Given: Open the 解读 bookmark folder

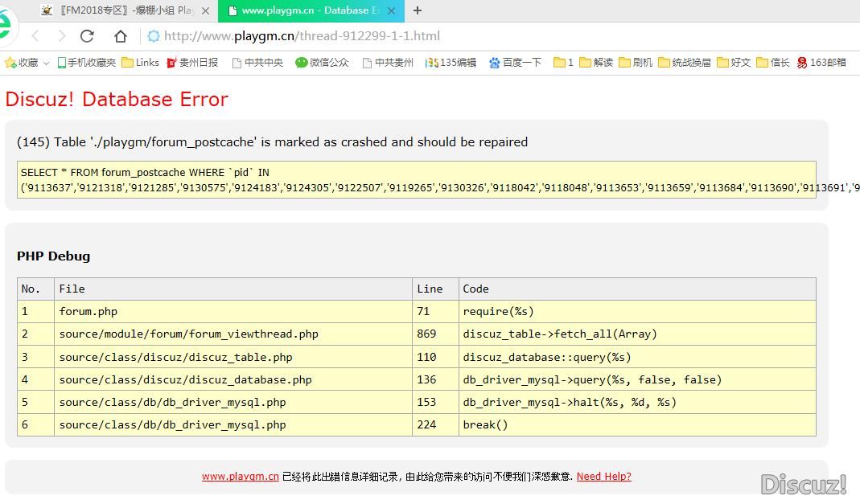Looking at the screenshot, I should coord(596,63).
